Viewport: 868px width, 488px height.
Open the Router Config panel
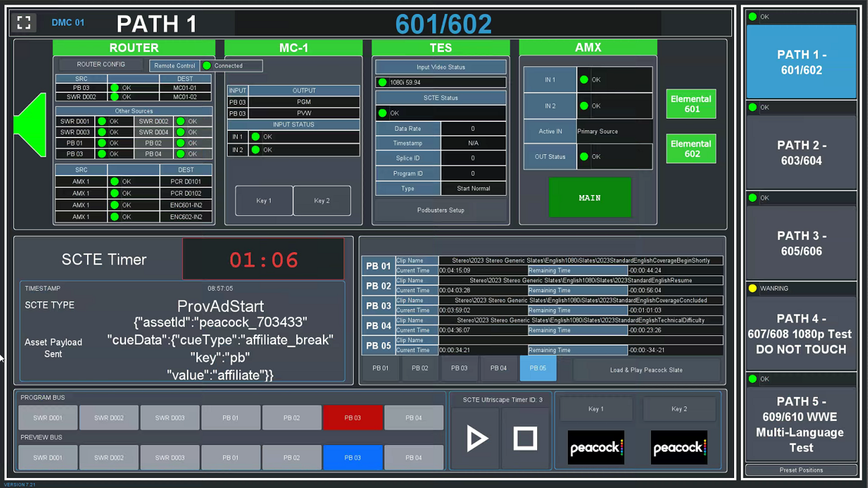(x=100, y=64)
